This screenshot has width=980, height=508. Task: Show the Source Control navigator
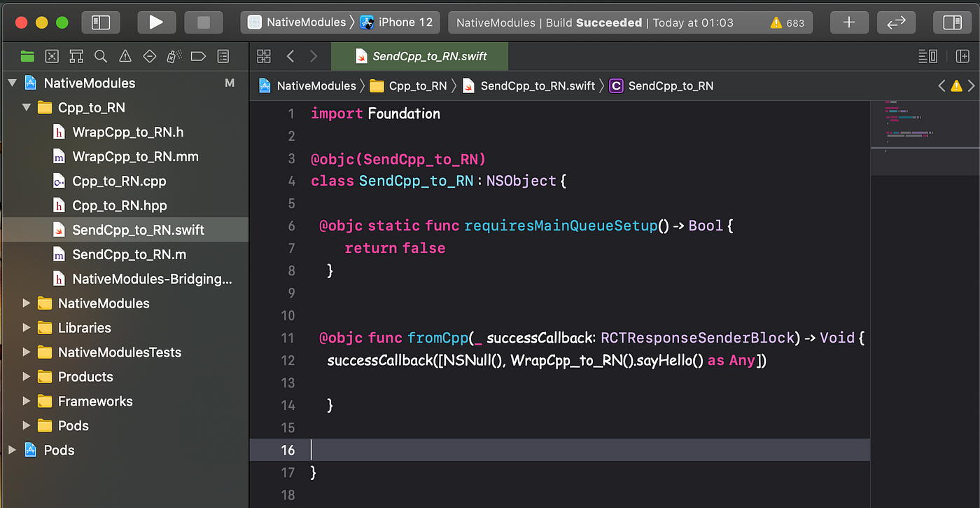pos(52,56)
